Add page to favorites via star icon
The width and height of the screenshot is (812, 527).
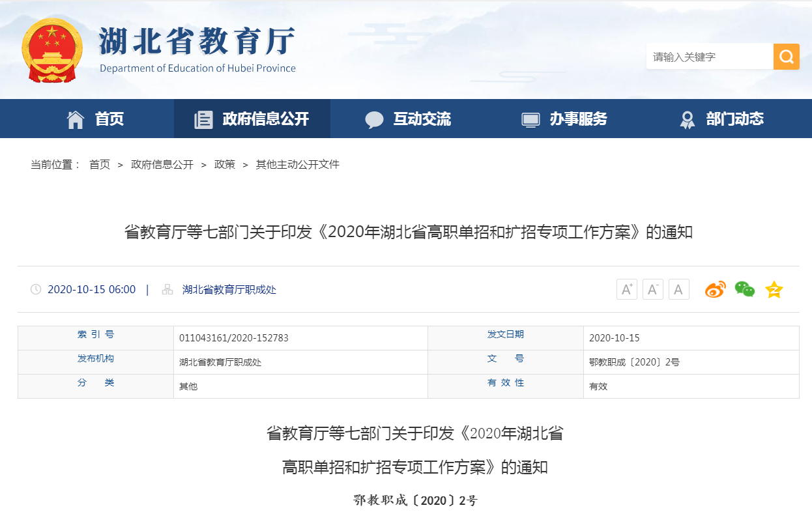point(774,289)
